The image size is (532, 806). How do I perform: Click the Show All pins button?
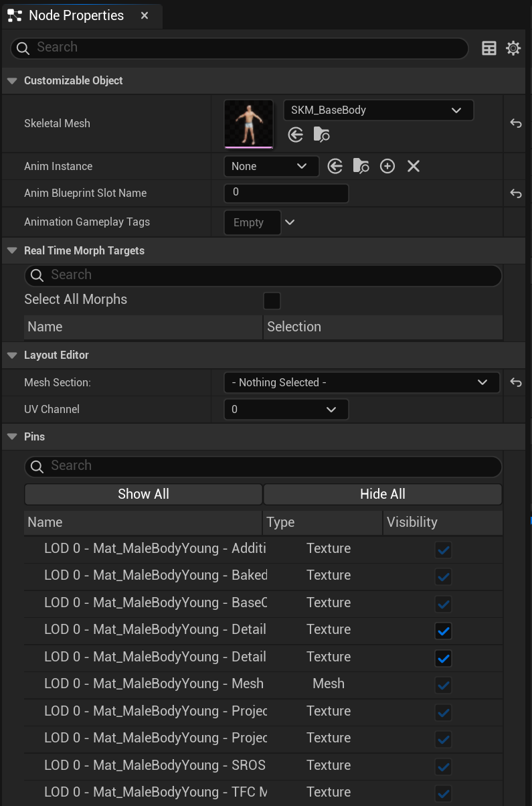click(143, 494)
